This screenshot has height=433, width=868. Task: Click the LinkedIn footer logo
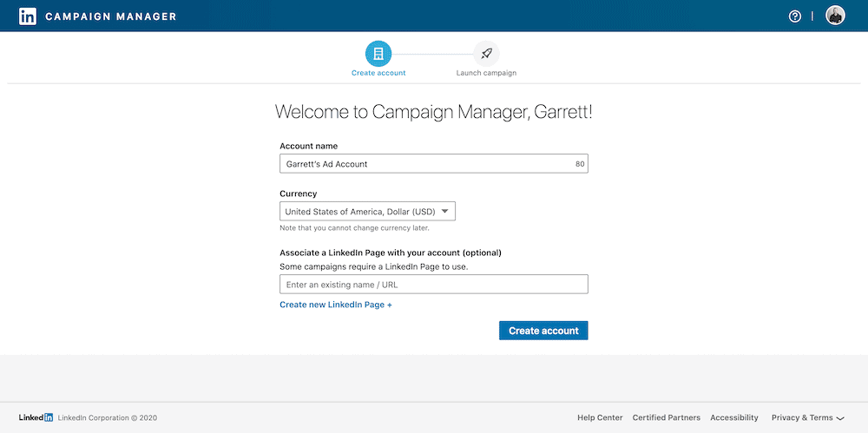coord(36,417)
